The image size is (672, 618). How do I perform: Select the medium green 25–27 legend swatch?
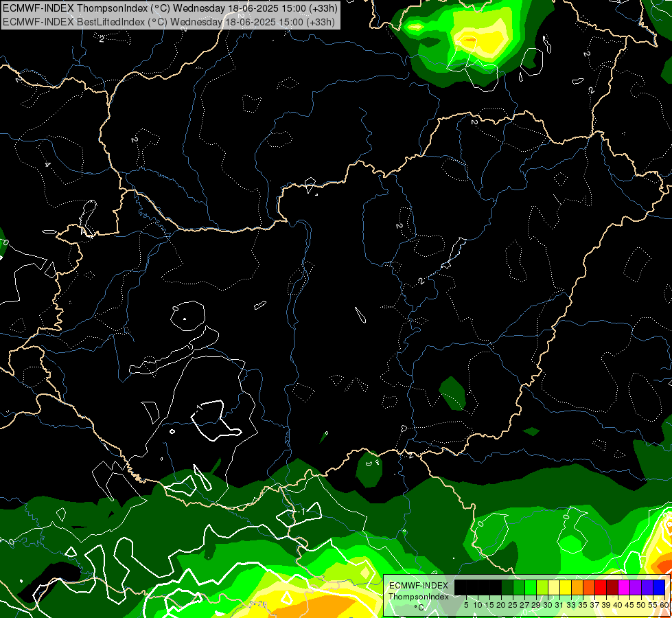pos(518,587)
